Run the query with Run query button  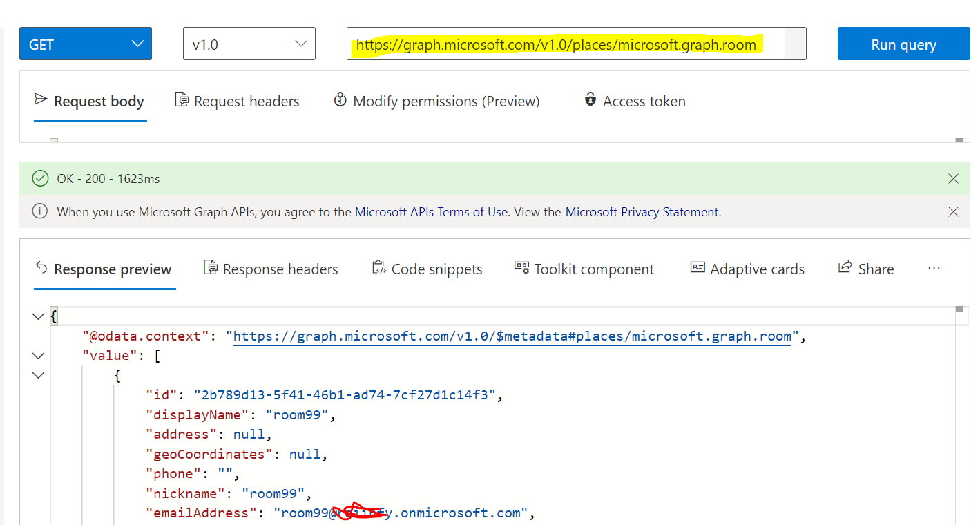pyautogui.click(x=903, y=44)
